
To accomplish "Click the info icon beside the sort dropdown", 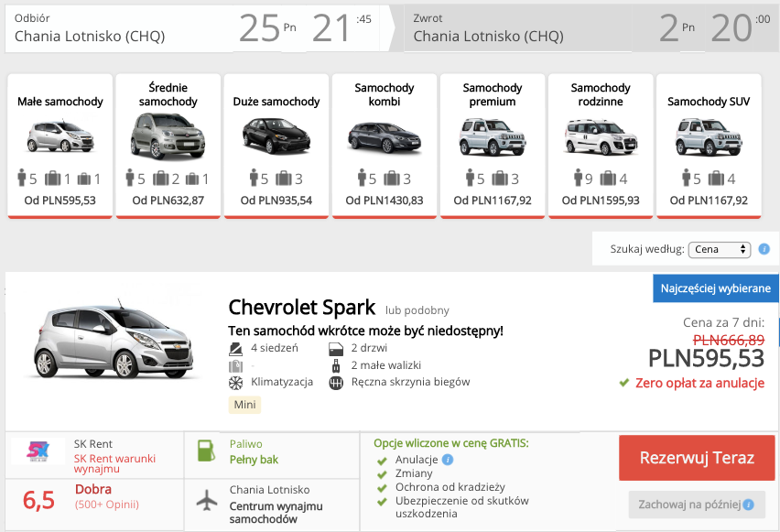I will (764, 249).
